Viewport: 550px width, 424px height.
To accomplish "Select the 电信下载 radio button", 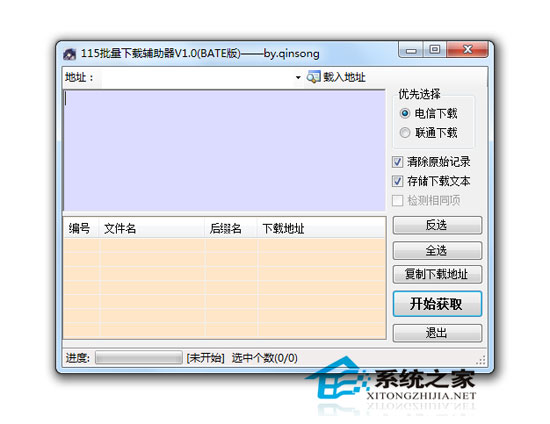I will (404, 113).
